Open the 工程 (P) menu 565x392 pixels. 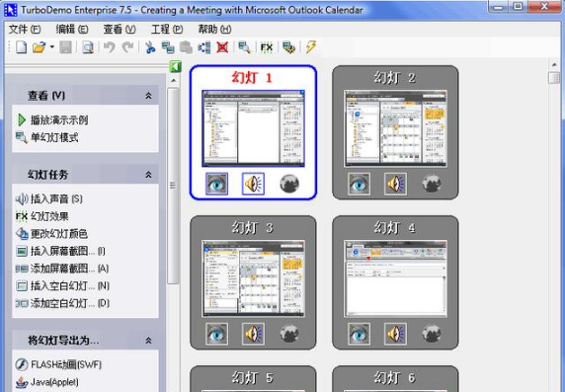167,30
